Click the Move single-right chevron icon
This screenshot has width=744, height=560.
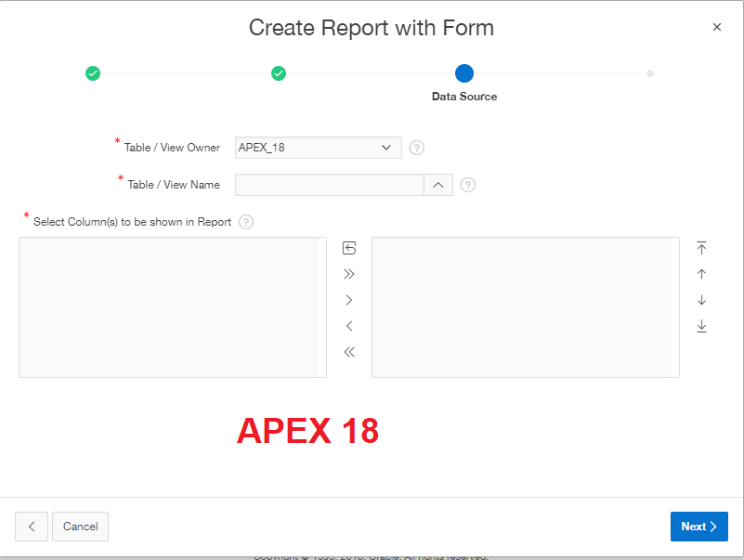point(349,300)
